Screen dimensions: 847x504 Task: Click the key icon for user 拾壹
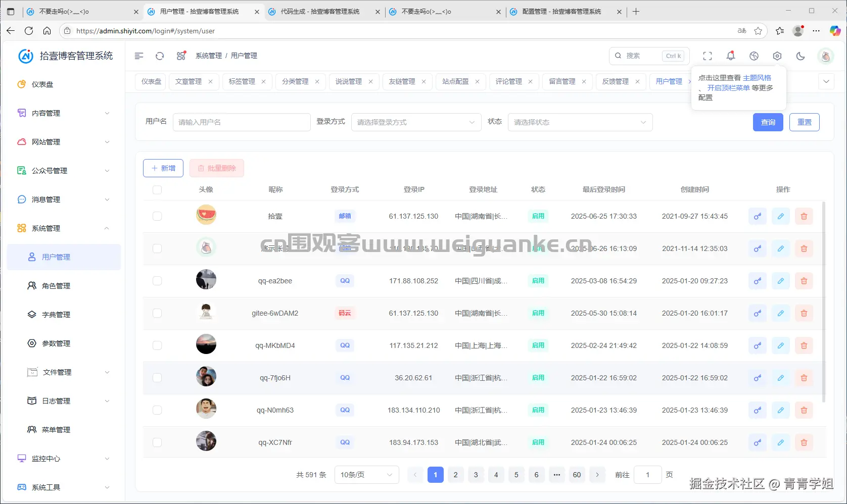tap(758, 216)
